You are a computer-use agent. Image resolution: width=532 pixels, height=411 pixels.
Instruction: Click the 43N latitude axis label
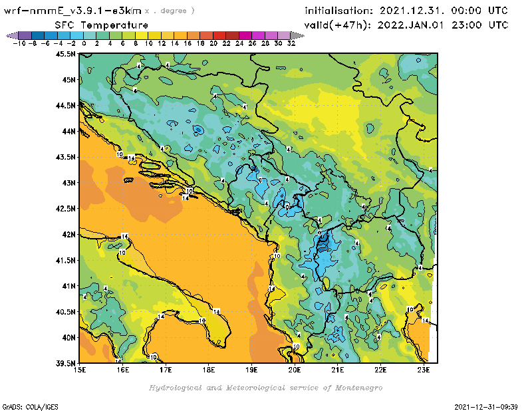click(69, 183)
